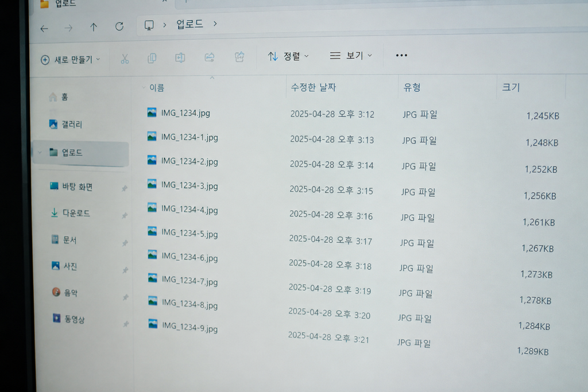588x392 pixels.
Task: Open the 새로 만들기 dropdown
Action: tap(71, 60)
